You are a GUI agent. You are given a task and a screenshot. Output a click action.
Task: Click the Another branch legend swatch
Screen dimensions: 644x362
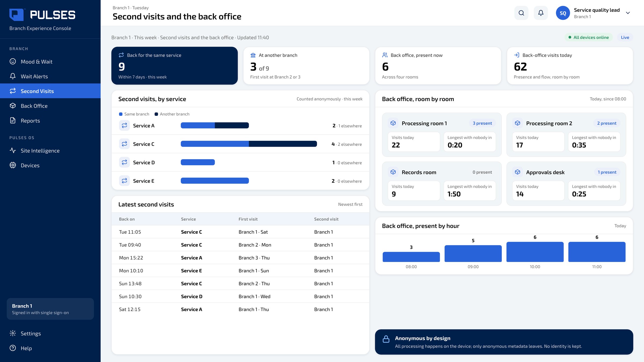[x=156, y=114]
